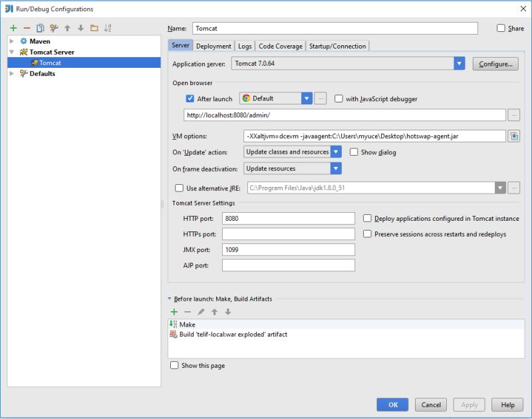
Task: Check Show dialog option
Action: click(354, 152)
